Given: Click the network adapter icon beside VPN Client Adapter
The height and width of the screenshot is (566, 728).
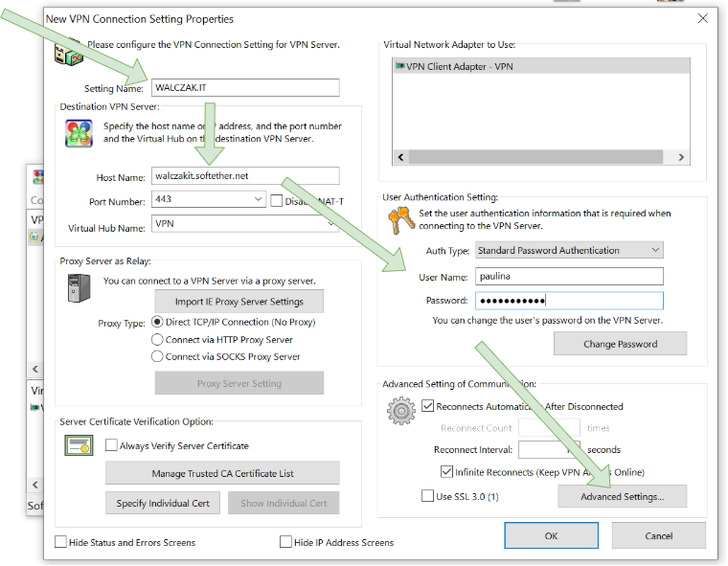Looking at the screenshot, I should point(399,66).
